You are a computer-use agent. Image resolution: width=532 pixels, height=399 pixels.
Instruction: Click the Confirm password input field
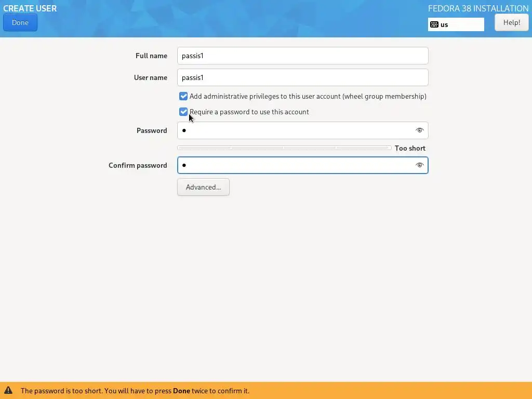tap(303, 165)
